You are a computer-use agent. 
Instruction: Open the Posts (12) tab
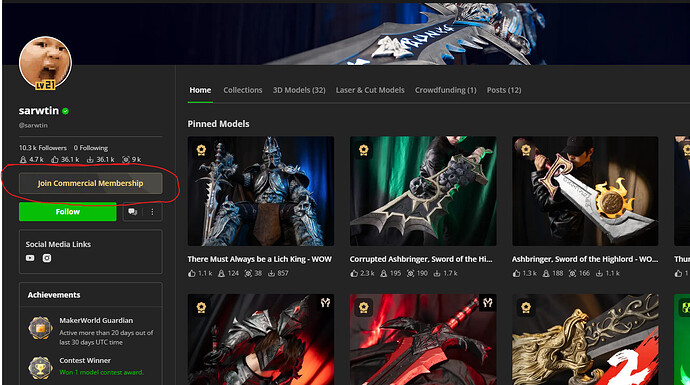click(x=504, y=90)
